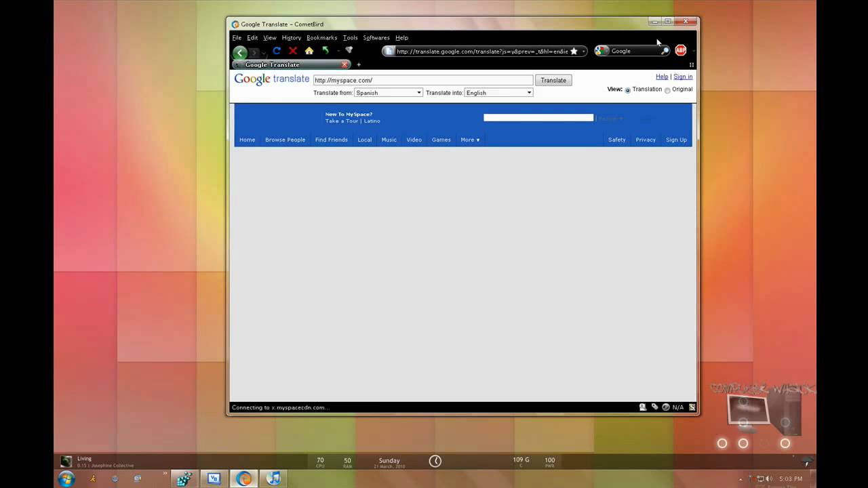Open the iTunes taskbar button
868x488 pixels.
click(273, 479)
